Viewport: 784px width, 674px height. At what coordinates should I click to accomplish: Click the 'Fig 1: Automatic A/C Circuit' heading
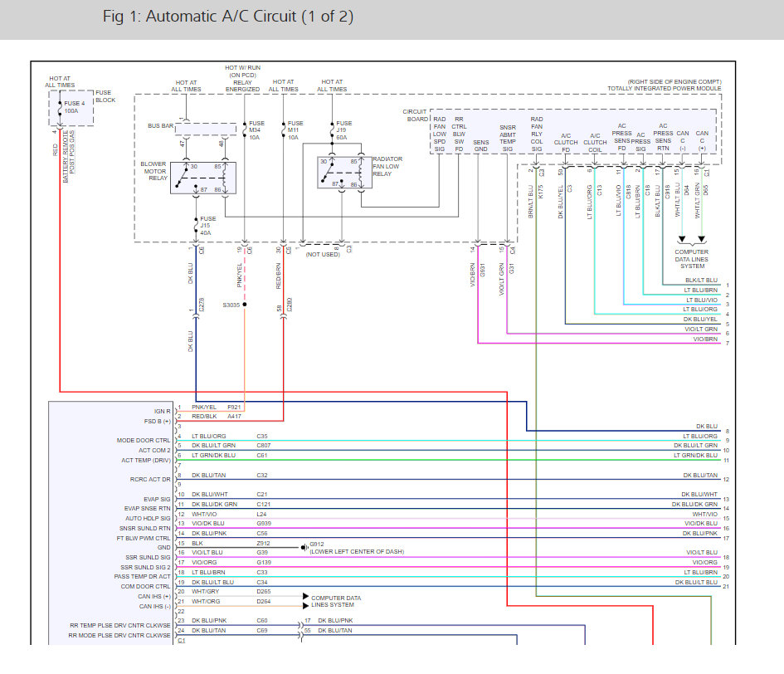coord(228,17)
